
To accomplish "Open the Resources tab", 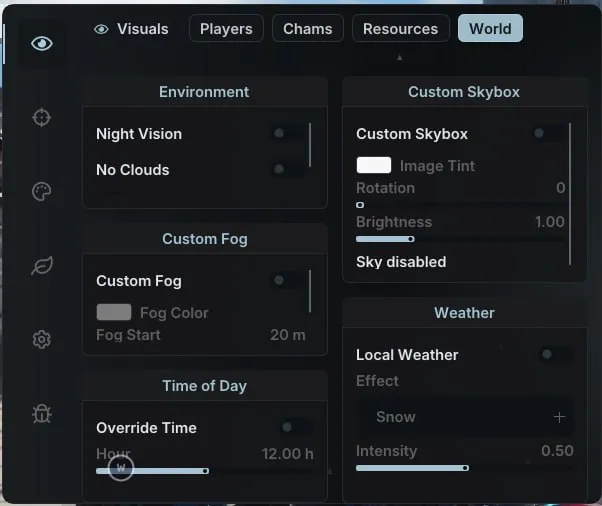I will coord(400,28).
